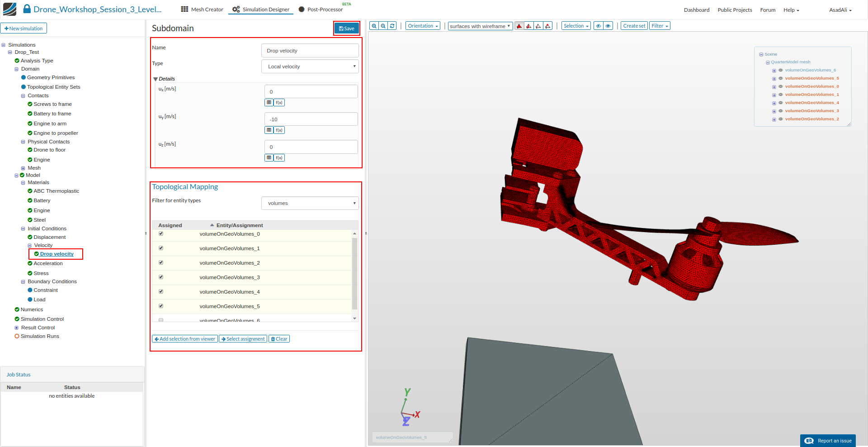Open f(x) formula input for uy velocity
Image resolution: width=868 pixels, height=447 pixels.
(279, 130)
